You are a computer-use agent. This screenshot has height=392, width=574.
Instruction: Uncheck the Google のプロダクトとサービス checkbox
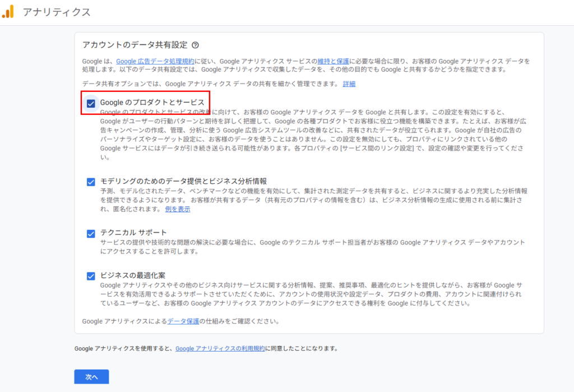click(91, 103)
